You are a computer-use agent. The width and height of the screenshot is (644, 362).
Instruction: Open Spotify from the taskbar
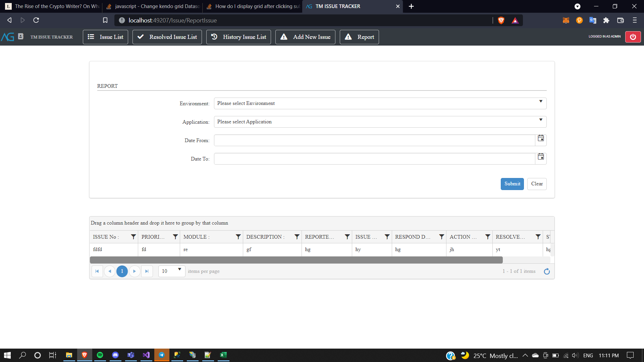[100, 355]
